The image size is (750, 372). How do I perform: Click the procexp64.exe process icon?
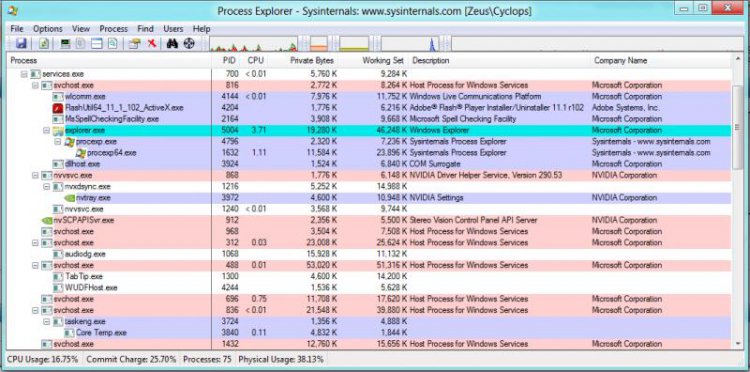point(81,153)
